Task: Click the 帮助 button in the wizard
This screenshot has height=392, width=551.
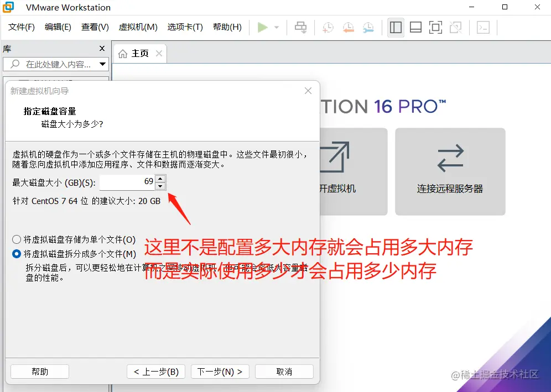Action: point(39,372)
